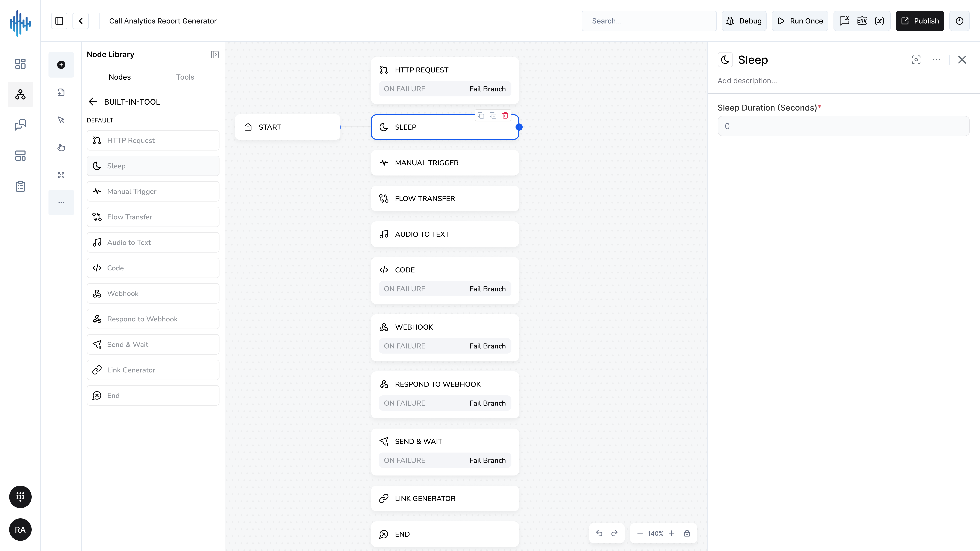Zoom in the canvas

(672, 533)
